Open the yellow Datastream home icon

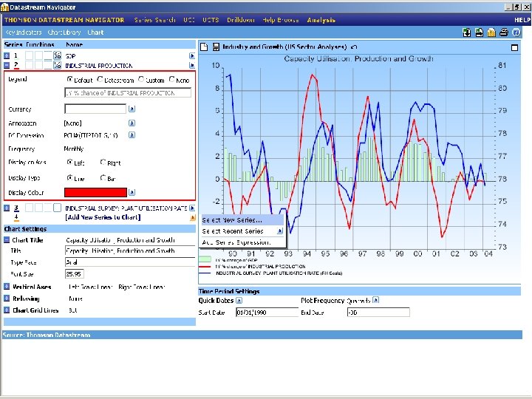point(491,33)
